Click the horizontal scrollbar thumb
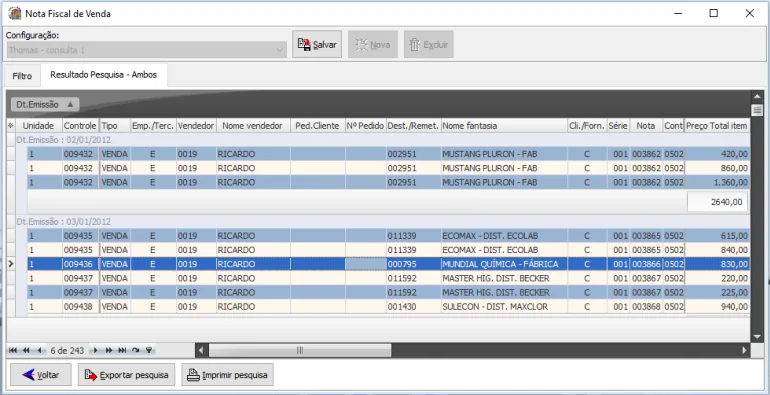This screenshot has width=770, height=395. click(300, 350)
